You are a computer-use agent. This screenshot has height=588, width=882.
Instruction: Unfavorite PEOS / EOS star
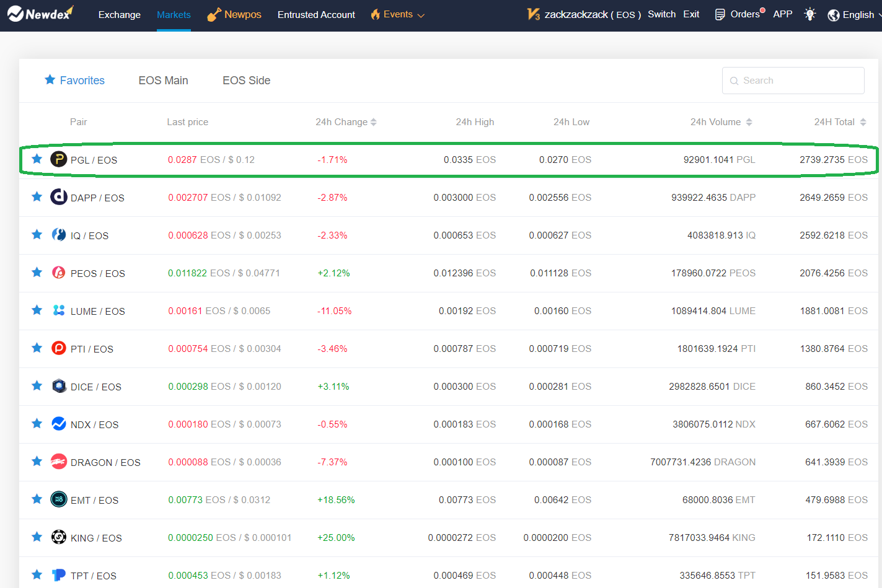37,272
